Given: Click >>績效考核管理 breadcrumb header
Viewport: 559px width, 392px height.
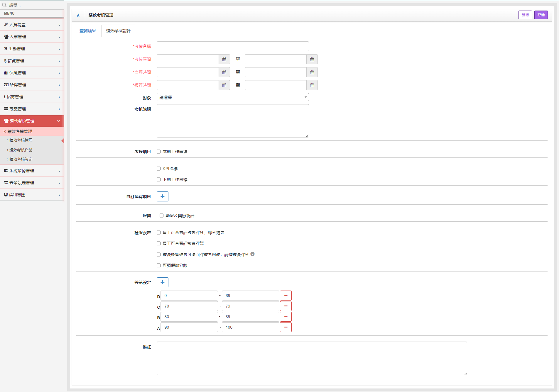Looking at the screenshot, I should pyautogui.click(x=32, y=131).
